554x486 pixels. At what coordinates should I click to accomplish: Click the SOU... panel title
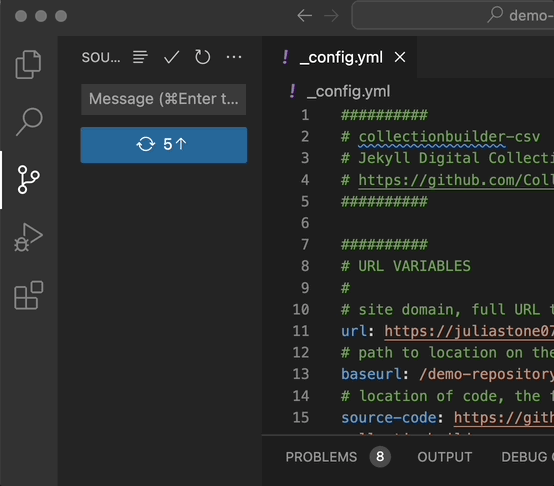pyautogui.click(x=101, y=57)
